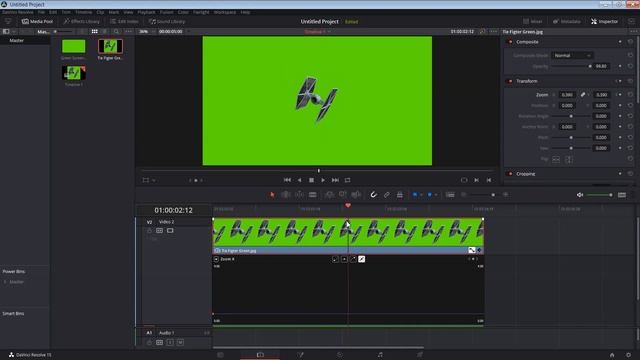The image size is (640, 360).
Task: Switch media pool to list view
Action: pos(104,31)
